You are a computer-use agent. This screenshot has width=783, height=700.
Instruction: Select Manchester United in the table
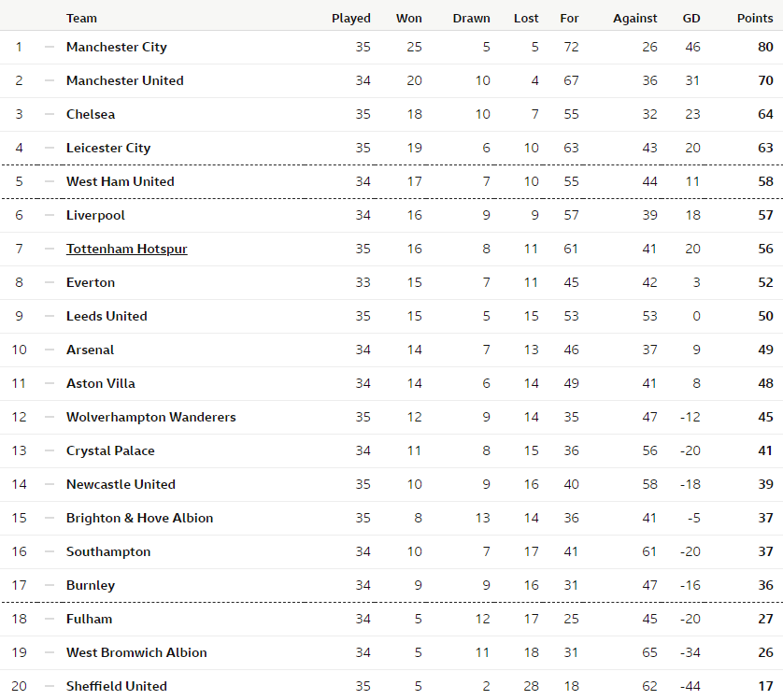point(125,80)
